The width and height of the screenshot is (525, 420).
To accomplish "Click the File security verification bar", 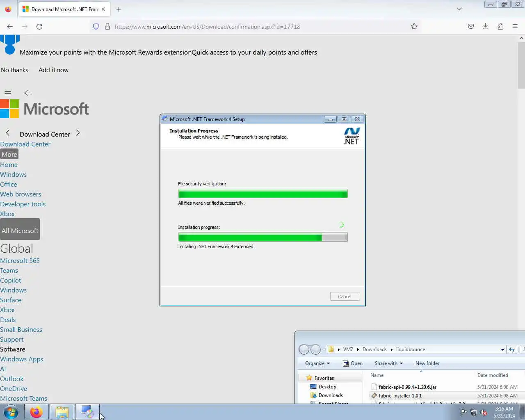I will tap(263, 194).
